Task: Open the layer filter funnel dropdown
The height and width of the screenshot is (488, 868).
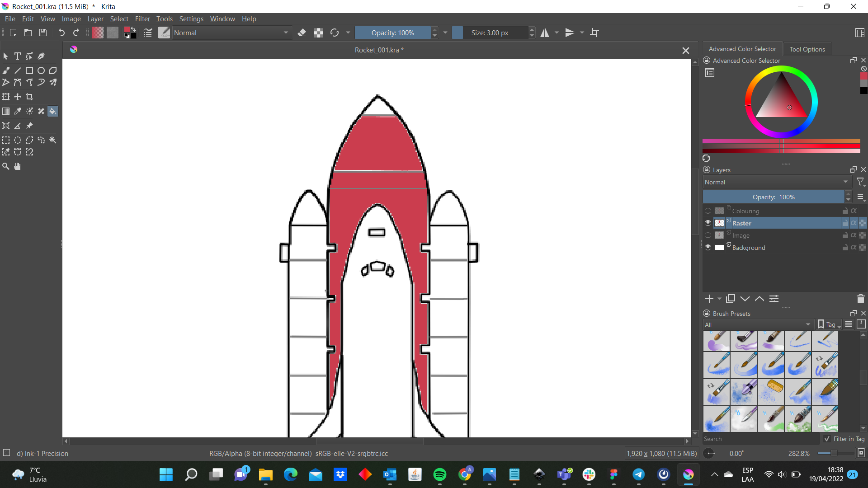Action: [x=861, y=182]
